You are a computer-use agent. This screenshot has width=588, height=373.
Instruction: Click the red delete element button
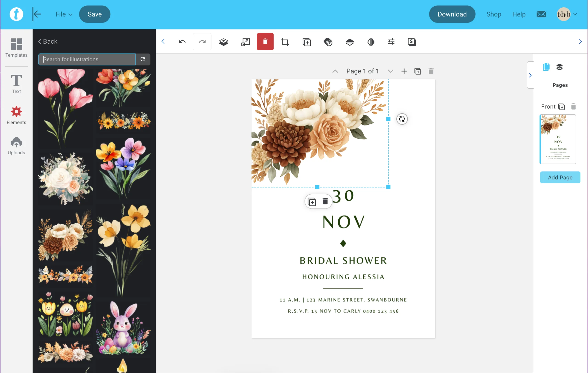(x=265, y=42)
